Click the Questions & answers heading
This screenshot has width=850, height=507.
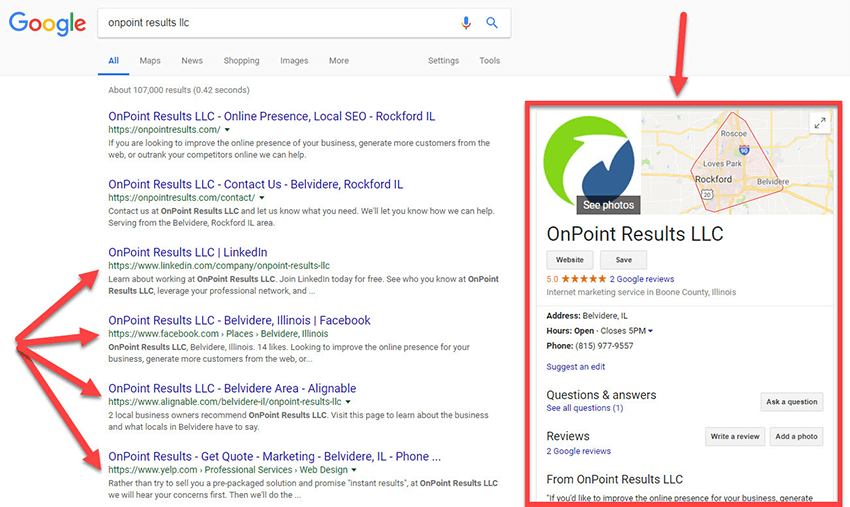(x=601, y=395)
